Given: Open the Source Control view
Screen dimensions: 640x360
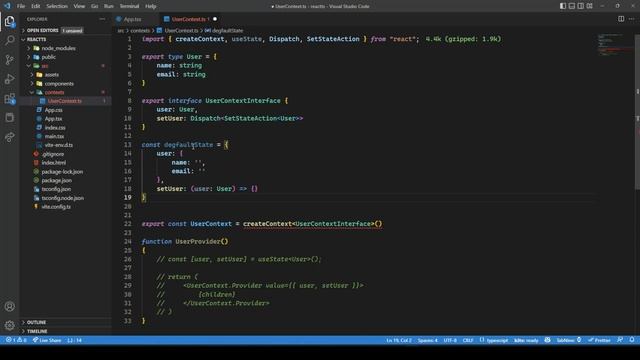Looking at the screenshot, I should 9,60.
